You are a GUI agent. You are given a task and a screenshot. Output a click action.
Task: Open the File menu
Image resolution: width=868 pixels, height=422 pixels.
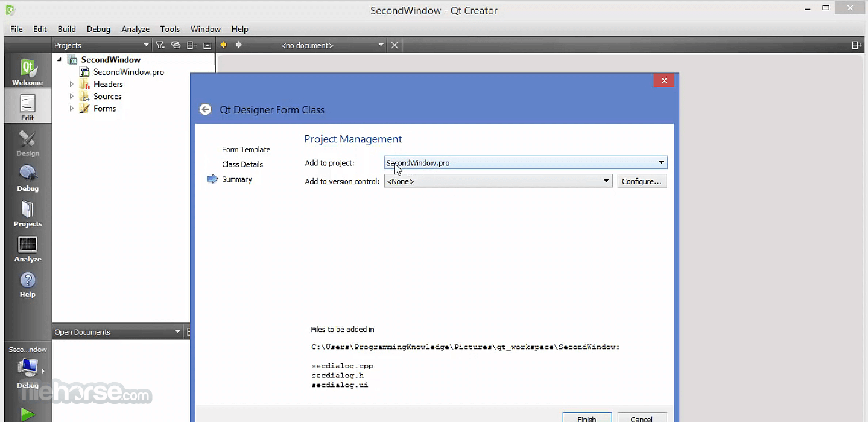(16, 29)
